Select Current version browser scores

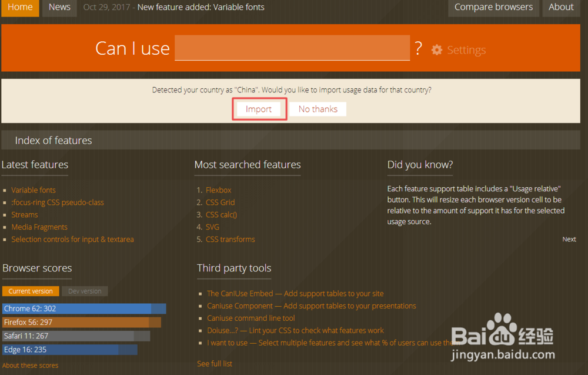pos(31,291)
